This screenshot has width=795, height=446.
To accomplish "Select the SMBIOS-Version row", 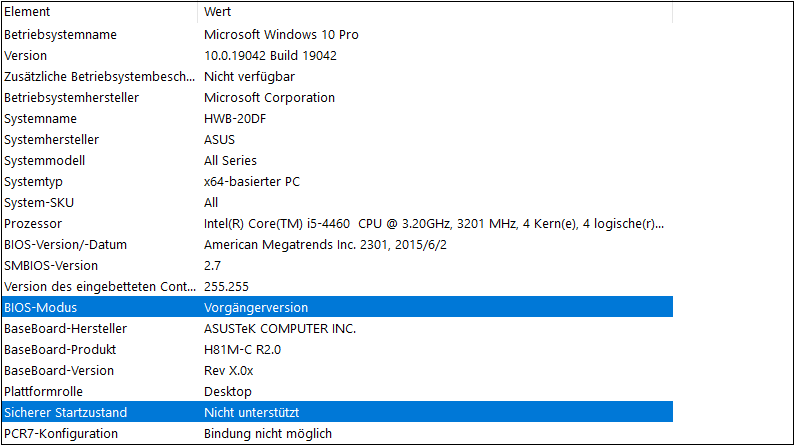I will [x=51, y=265].
